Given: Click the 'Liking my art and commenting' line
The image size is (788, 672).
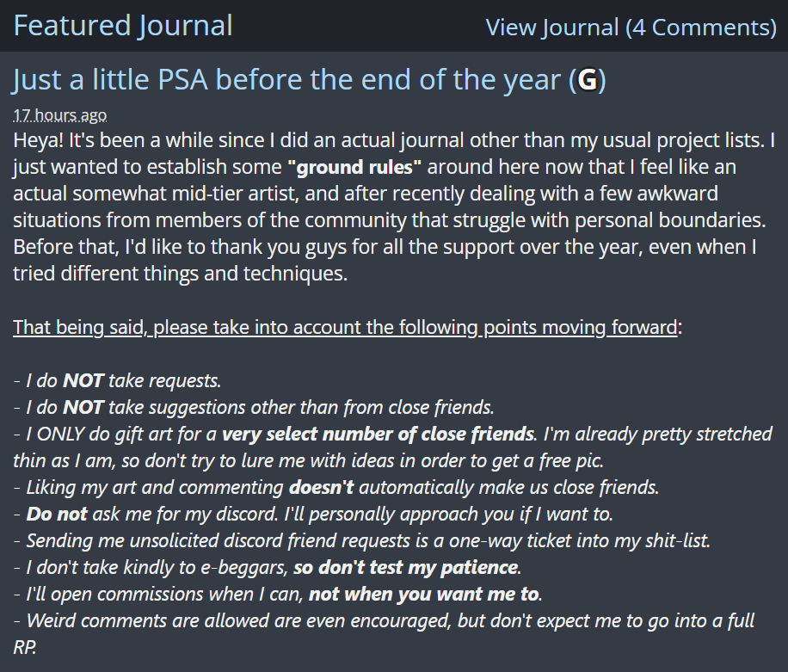Looking at the screenshot, I should click(155, 488).
